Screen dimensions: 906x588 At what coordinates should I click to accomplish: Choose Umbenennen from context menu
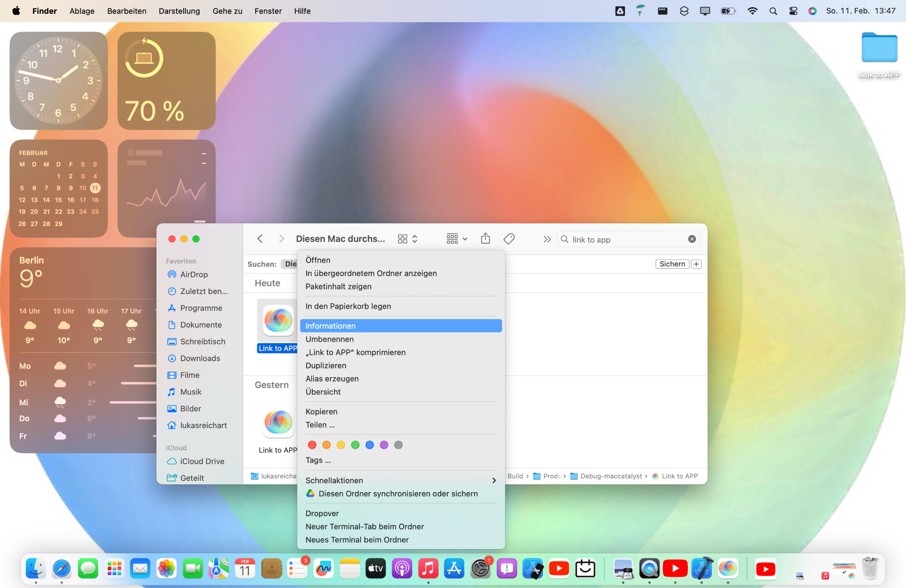point(329,339)
